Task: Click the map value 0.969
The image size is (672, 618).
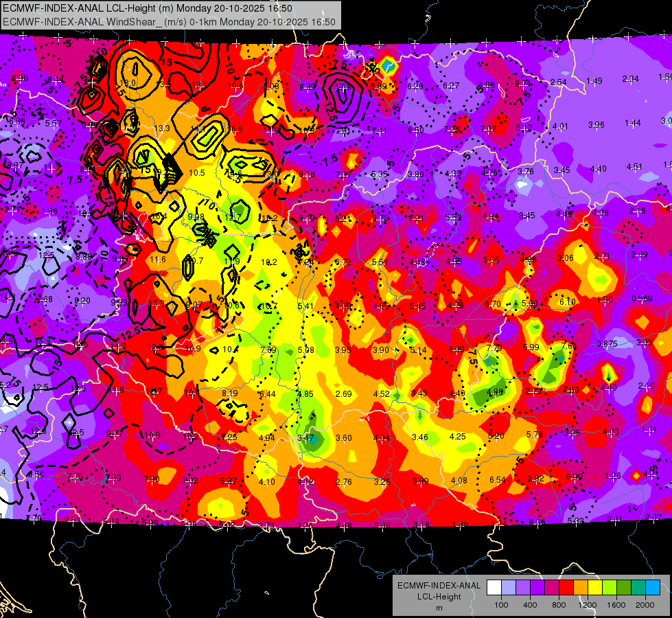Action: [642, 299]
